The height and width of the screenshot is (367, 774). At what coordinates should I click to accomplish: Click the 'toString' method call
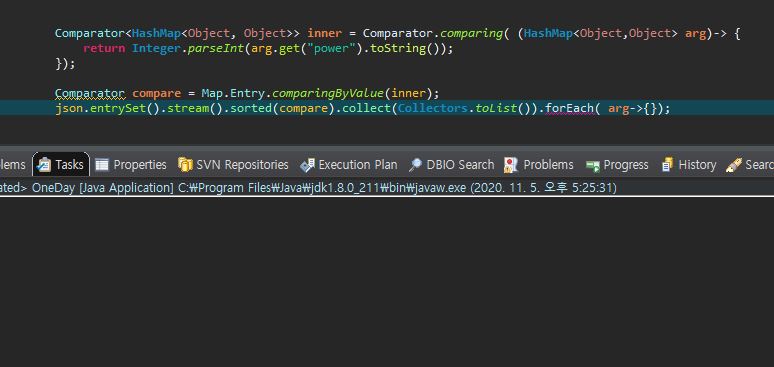(397, 48)
